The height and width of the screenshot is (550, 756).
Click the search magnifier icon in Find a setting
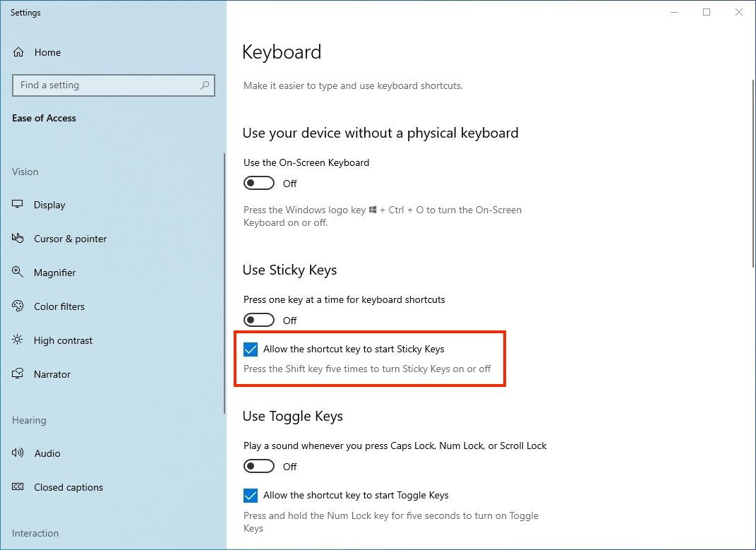coord(205,85)
